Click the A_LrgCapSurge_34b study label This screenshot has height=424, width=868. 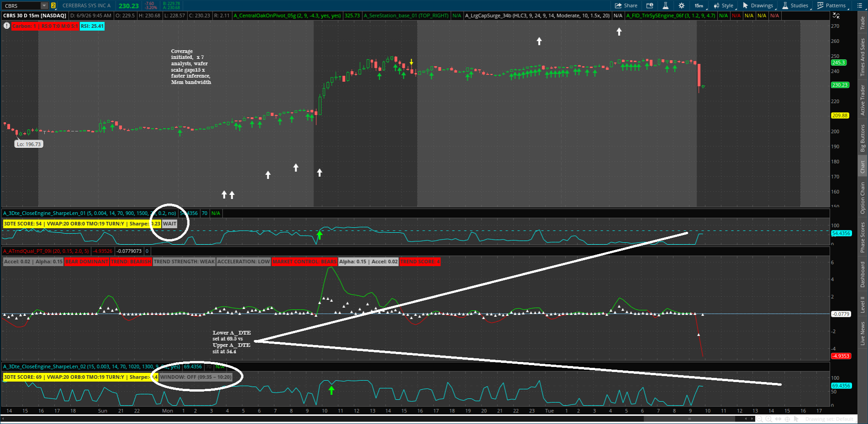(x=538, y=16)
